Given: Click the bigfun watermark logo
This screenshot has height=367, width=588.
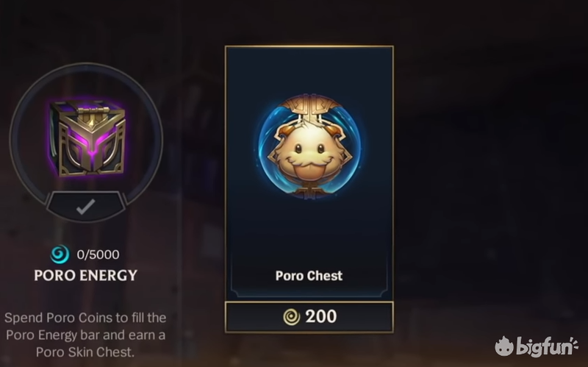Looking at the screenshot, I should click(x=537, y=346).
